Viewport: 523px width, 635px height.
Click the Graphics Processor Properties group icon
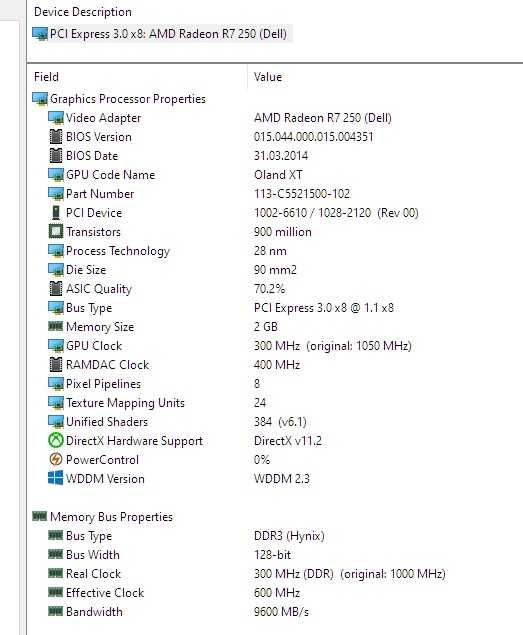40,99
